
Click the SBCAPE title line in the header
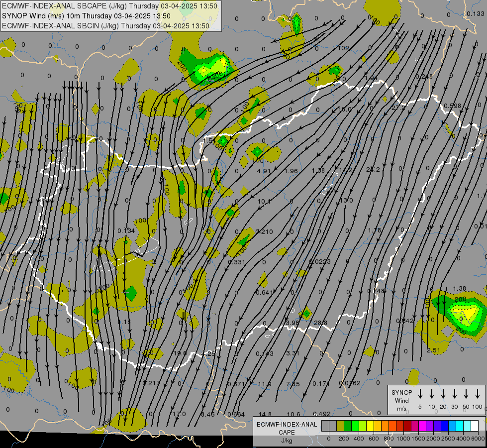click(x=109, y=6)
